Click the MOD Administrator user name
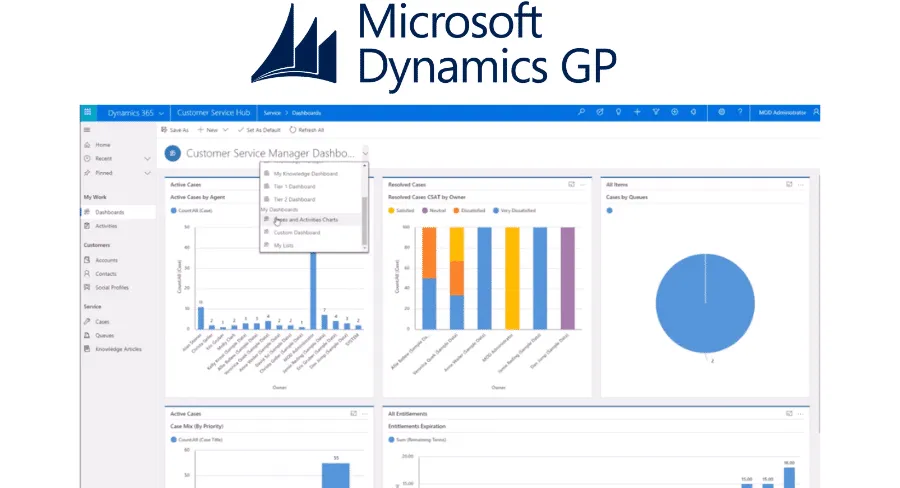 click(782, 113)
